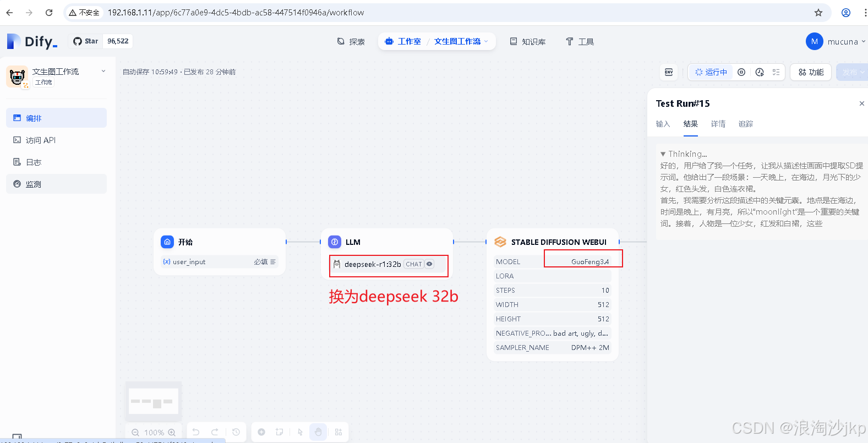Zoom in the workflow canvas

(172, 433)
